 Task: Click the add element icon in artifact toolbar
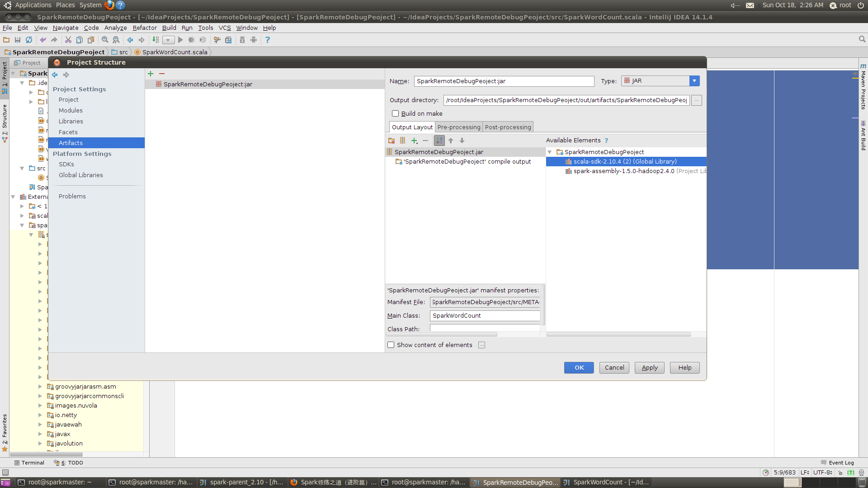click(415, 140)
